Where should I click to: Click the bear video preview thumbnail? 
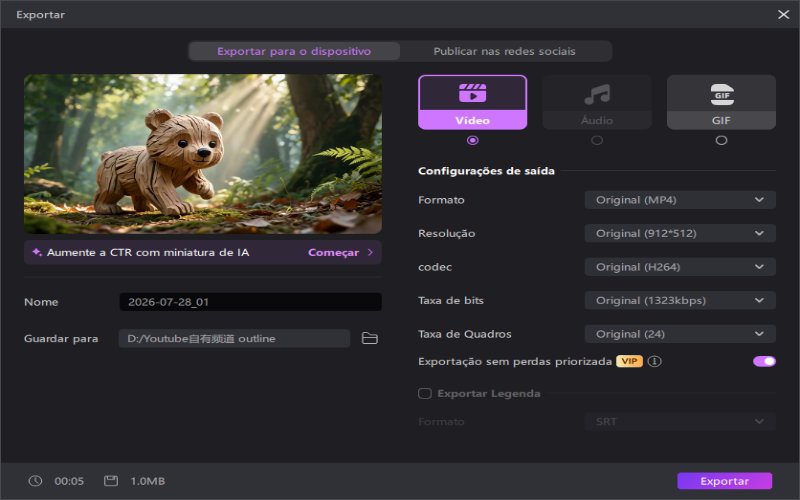point(203,154)
